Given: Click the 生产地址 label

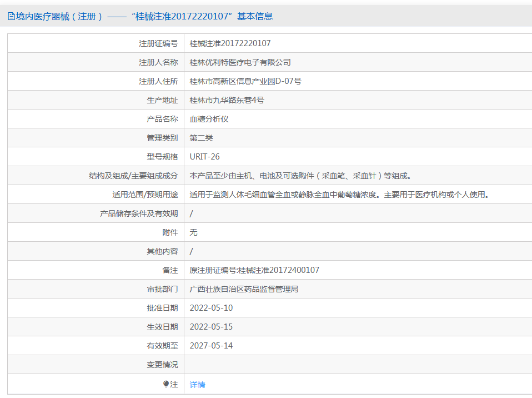Looking at the screenshot, I should tap(162, 100).
